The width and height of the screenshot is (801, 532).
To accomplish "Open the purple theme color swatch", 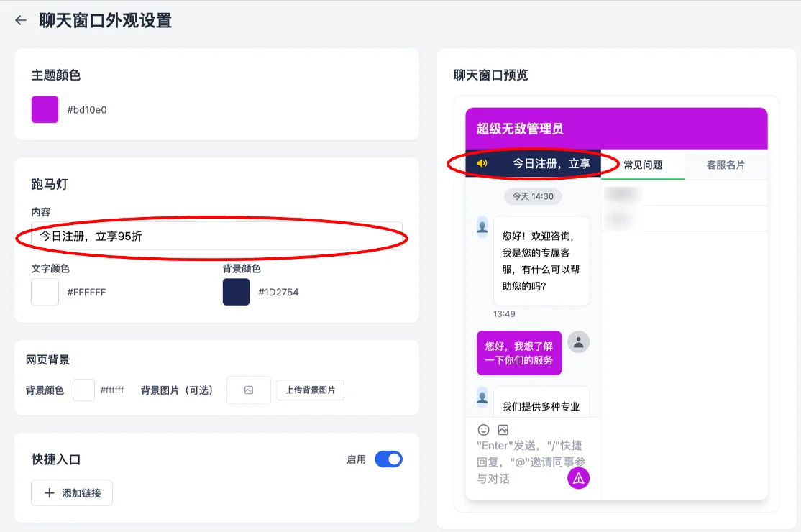I will (45, 110).
